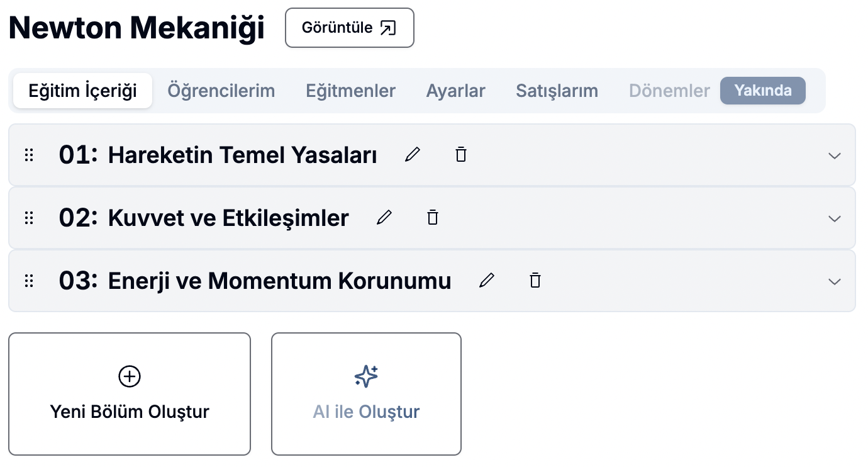Screen dimensions: 868x467
Task: Expand the Kuvvet ve Etkileşimler section
Action: coord(835,218)
